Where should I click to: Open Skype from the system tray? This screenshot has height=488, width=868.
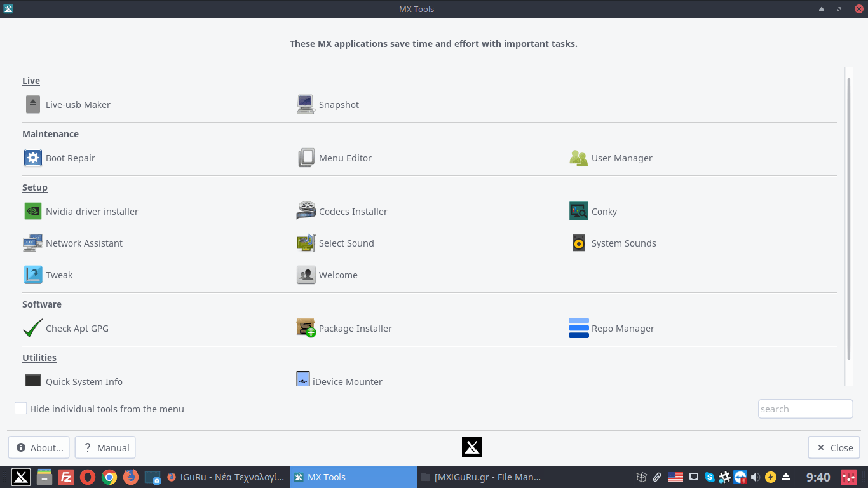click(709, 477)
